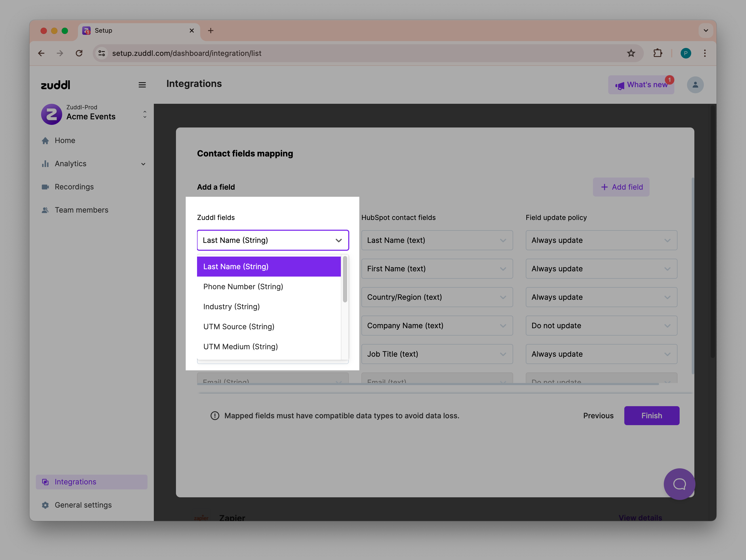This screenshot has width=746, height=560.
Task: Collapse the Last Name (String) Zuddl dropdown
Action: [338, 240]
